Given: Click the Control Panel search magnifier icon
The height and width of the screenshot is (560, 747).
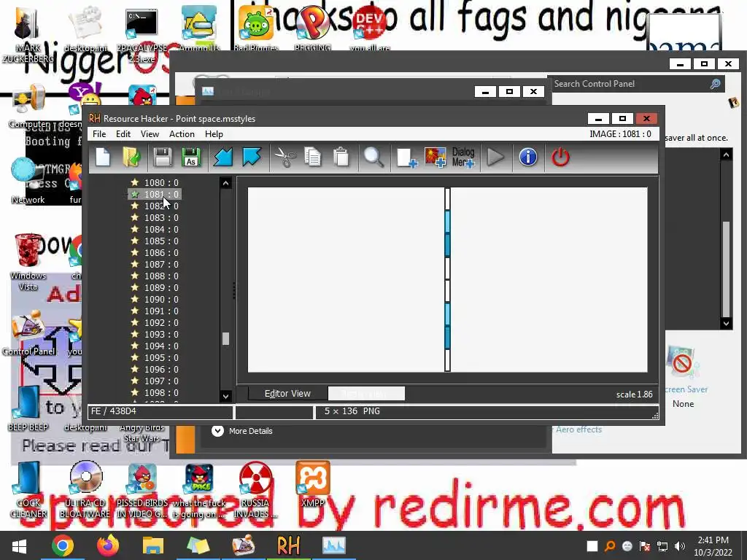Looking at the screenshot, I should [x=715, y=85].
